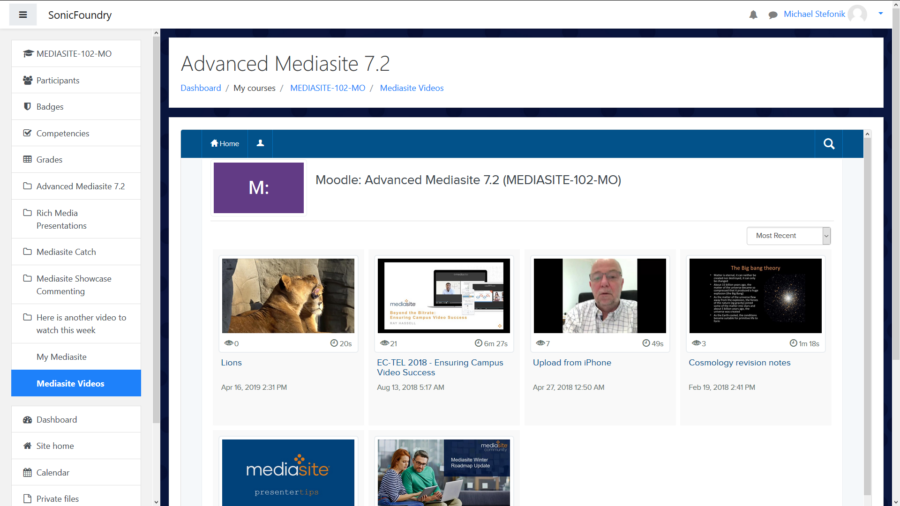The image size is (900, 506).
Task: Click the views eye icon under Lions
Action: pos(228,343)
